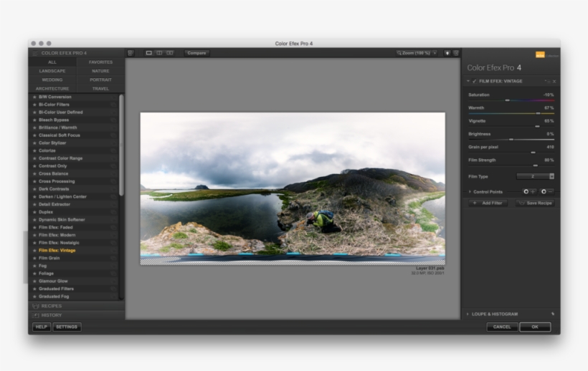Switch to split preview view icon
Viewport: 588px width, 371px height.
[159, 53]
